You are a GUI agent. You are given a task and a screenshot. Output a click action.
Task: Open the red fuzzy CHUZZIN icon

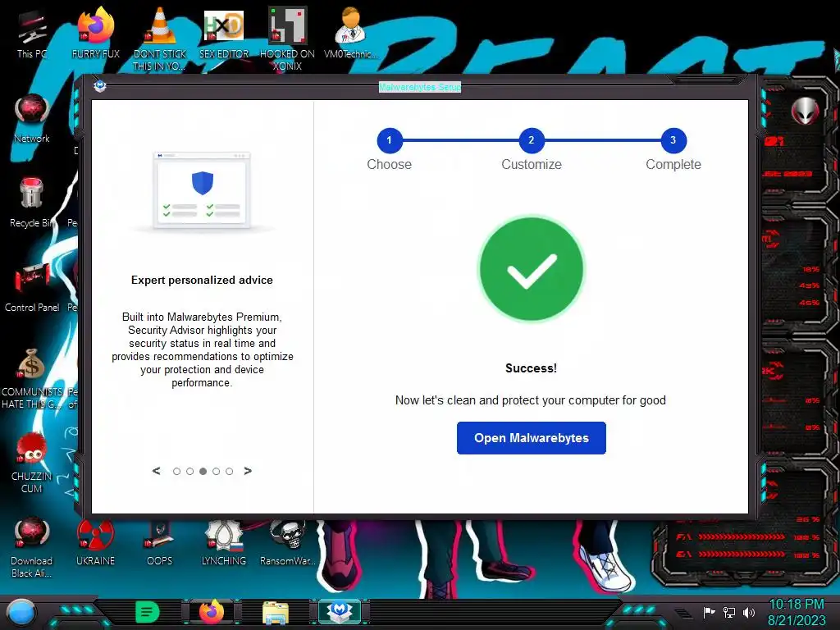pyautogui.click(x=32, y=463)
